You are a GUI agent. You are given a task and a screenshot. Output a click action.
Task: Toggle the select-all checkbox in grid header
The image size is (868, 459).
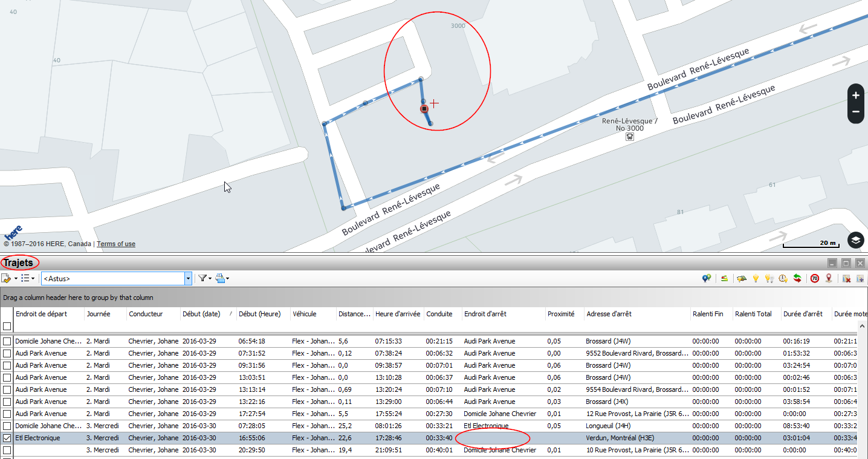coord(7,327)
